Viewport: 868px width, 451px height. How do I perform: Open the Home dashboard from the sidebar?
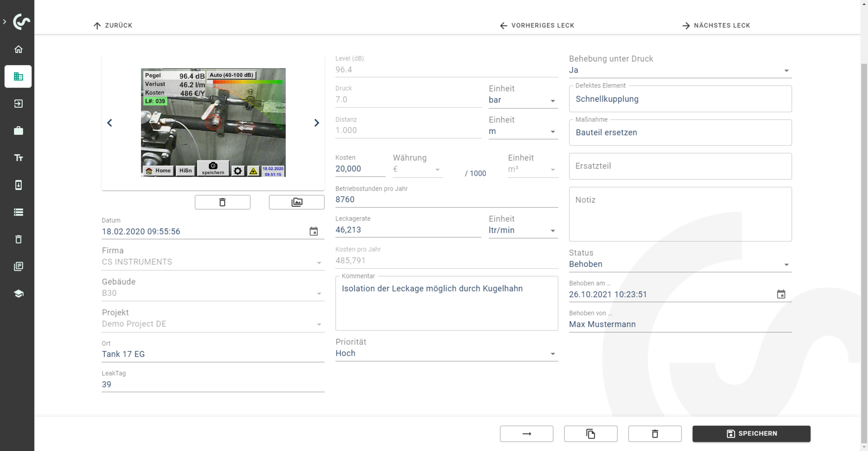18,49
